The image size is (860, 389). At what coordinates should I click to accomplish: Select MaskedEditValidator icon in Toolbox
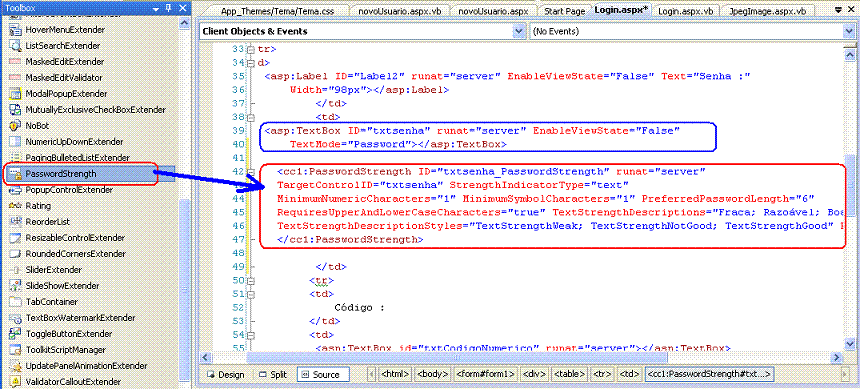(15, 77)
